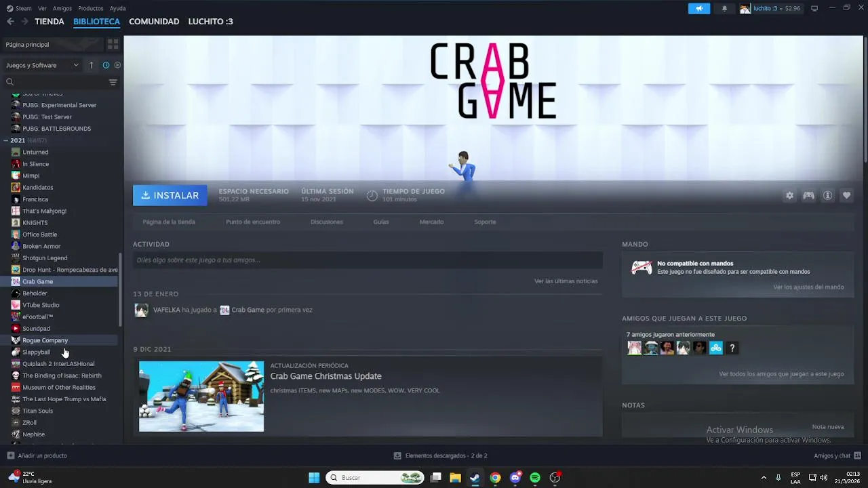View all friends who play this game
Image resolution: width=868 pixels, height=488 pixels.
pos(782,374)
